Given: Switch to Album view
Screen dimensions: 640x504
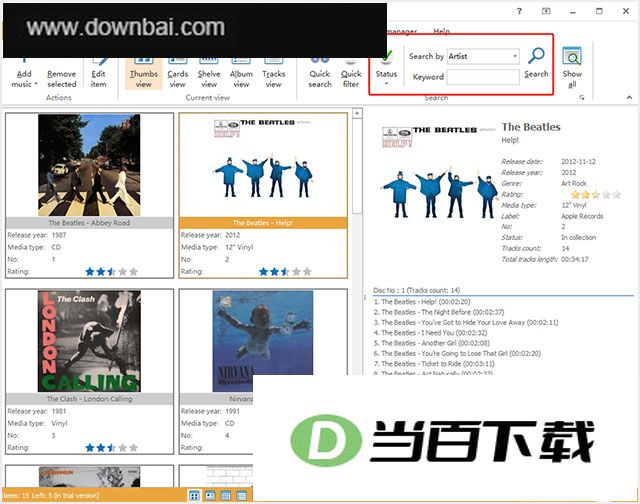Looking at the screenshot, I should coord(241,73).
